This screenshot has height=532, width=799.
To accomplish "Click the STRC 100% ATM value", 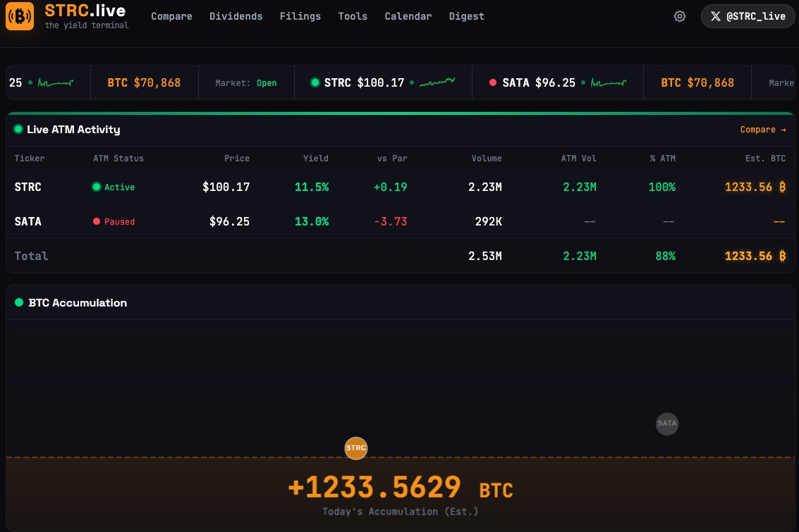I will pyautogui.click(x=662, y=187).
